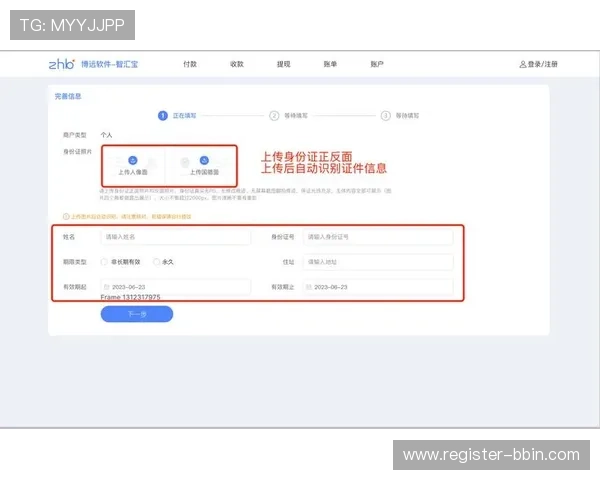Open the 有效期起 start date picker
Screen dimensions: 600x480
(x=176, y=287)
